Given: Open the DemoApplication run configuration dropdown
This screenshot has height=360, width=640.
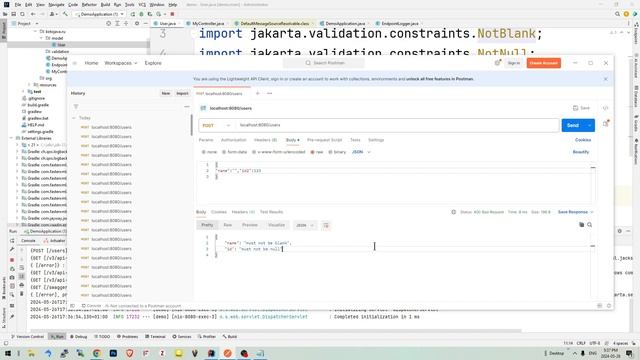Looking at the screenshot, I should 99,14.
